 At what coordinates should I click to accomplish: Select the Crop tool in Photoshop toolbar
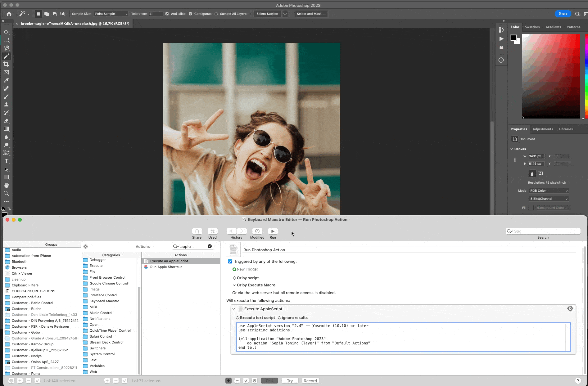tap(6, 64)
